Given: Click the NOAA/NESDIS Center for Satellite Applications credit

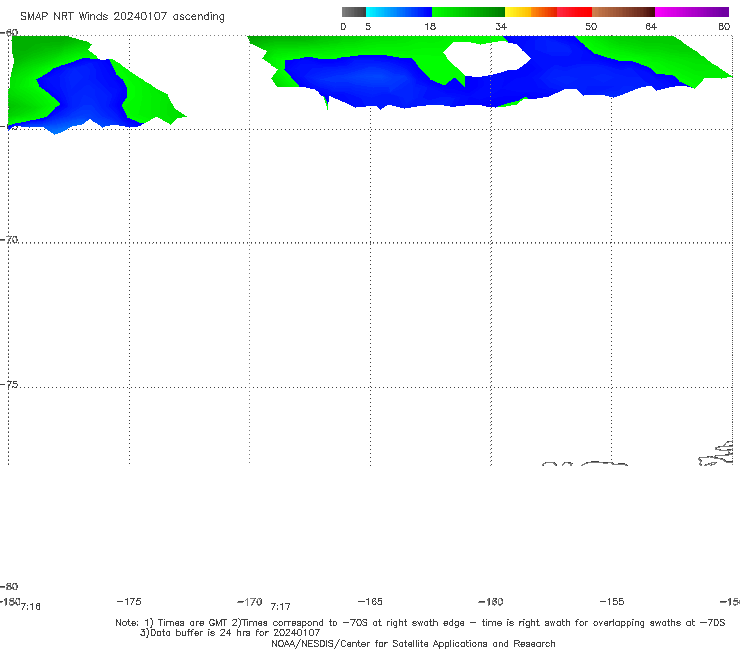Looking at the screenshot, I should point(413,643).
